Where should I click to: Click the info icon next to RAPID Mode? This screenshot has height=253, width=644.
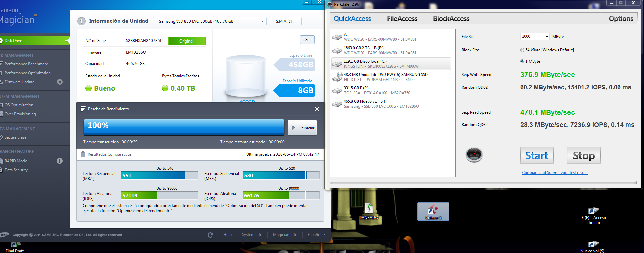[60, 161]
